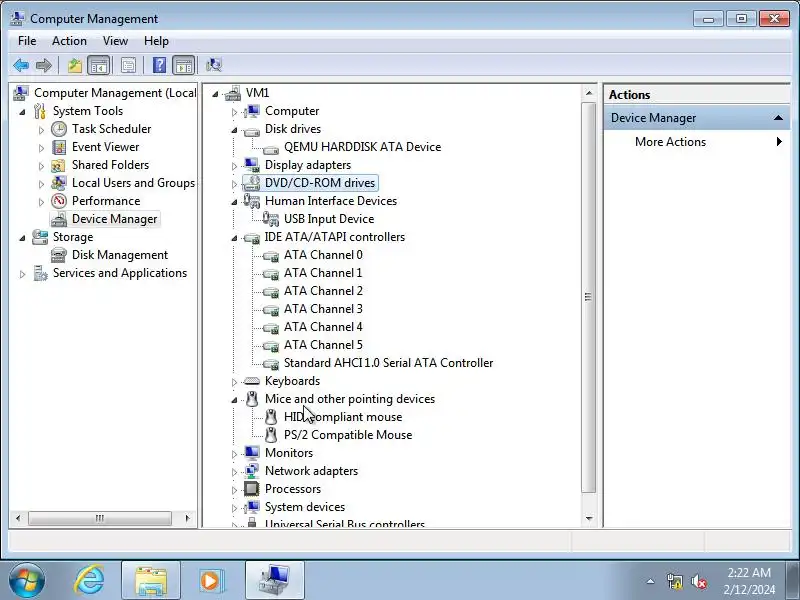Click the Standard AHCI controller icon
Viewport: 800px width, 600px height.
coord(271,364)
